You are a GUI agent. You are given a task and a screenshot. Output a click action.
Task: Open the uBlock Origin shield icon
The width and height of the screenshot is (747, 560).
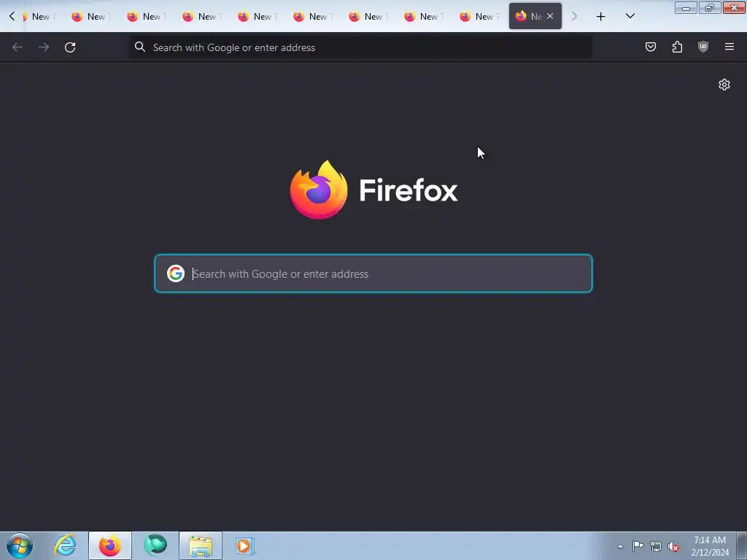coord(703,47)
